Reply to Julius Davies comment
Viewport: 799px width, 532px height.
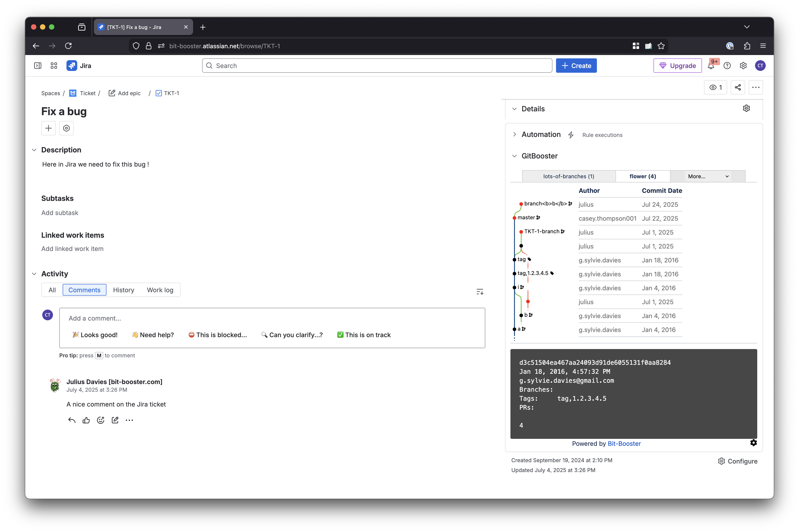tap(72, 420)
